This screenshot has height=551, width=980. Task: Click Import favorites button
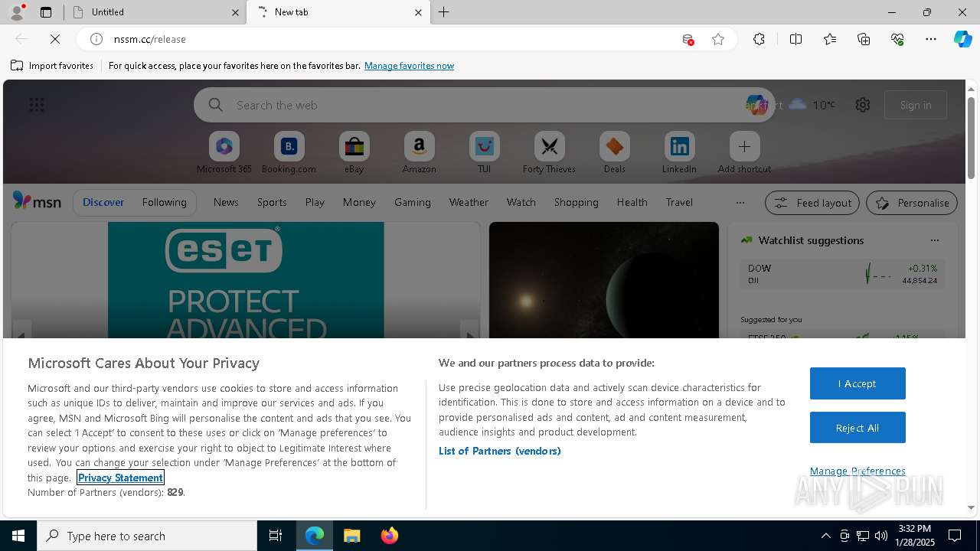click(52, 66)
